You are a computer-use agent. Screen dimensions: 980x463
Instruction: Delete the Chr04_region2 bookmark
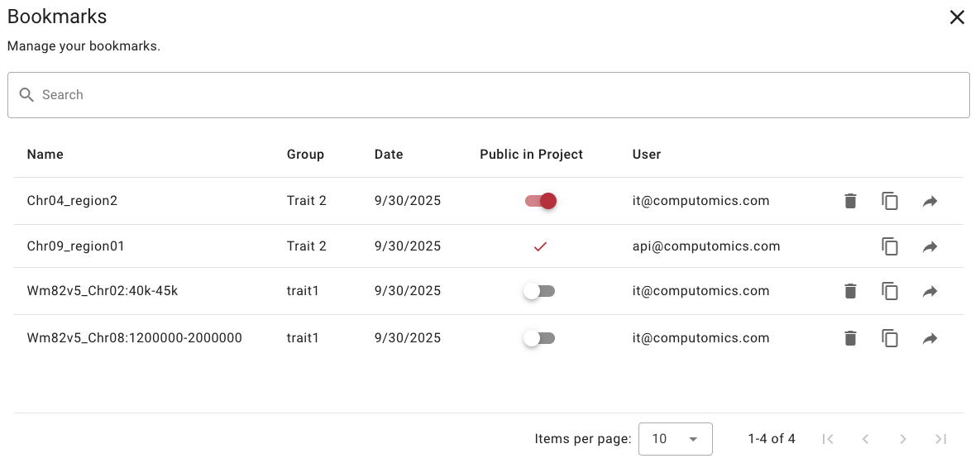[849, 201]
